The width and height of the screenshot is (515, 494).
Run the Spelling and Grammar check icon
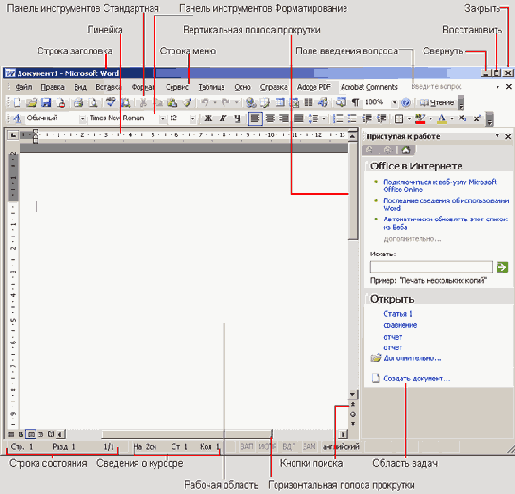coord(110,103)
